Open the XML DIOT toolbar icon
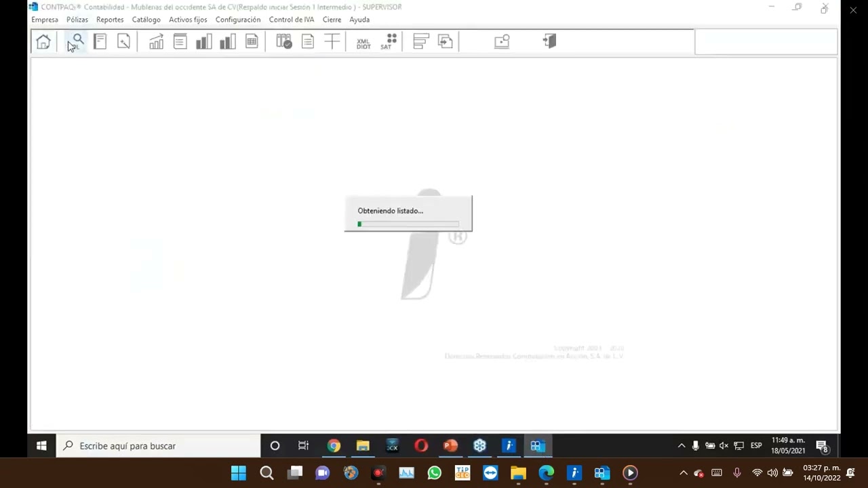 pos(363,43)
